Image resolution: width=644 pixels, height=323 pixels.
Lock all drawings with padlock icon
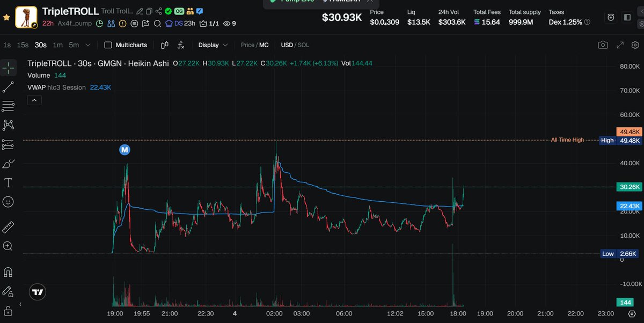(8, 311)
